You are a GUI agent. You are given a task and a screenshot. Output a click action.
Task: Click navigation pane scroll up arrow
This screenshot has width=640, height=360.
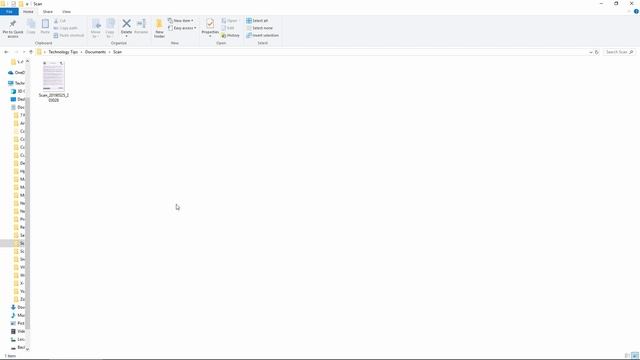27,61
